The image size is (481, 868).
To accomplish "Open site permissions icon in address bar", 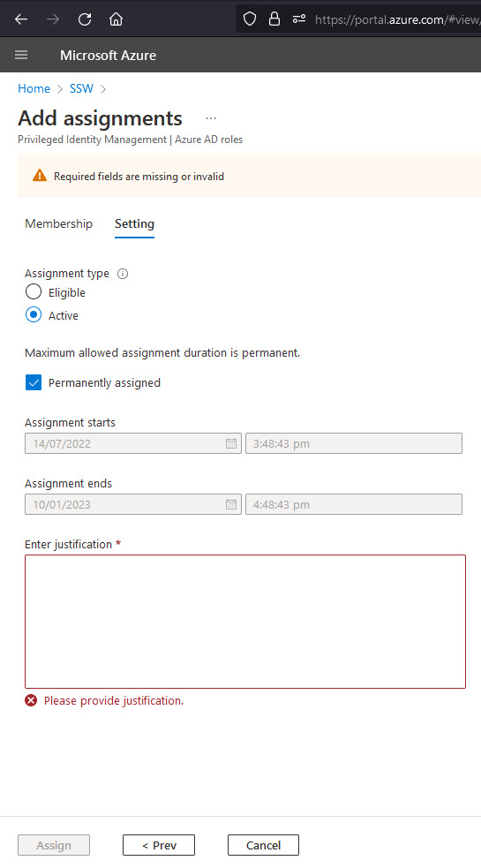I will [x=299, y=19].
